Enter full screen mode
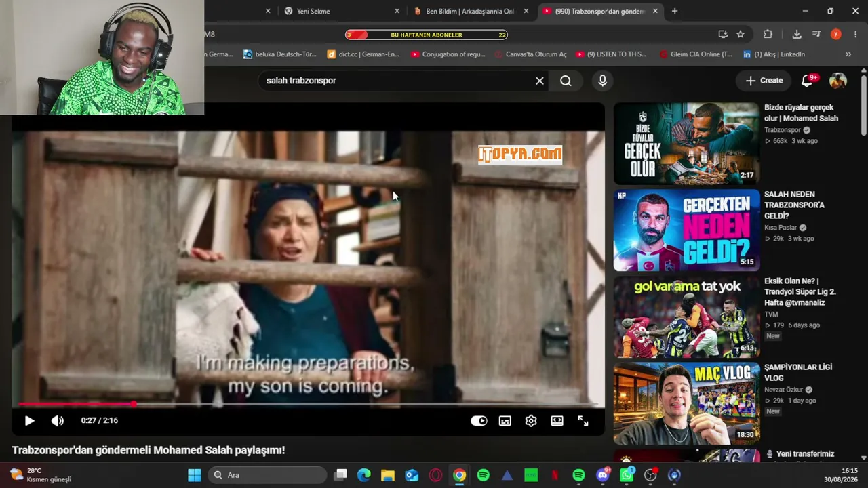This screenshot has width=868, height=488. (583, 421)
